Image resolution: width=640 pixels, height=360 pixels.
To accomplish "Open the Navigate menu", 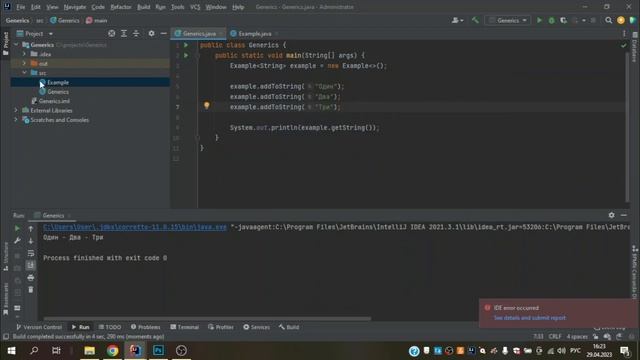I will tap(75, 7).
